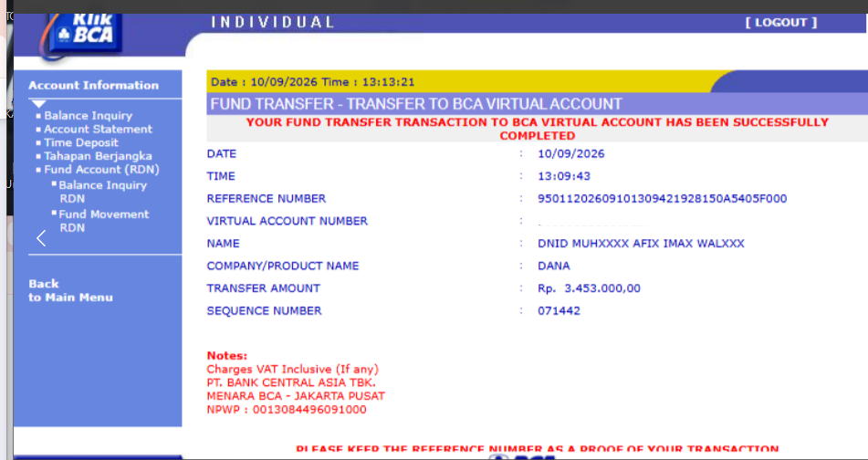Go Back to Main Menu
Screen dimensions: 868x460
tap(70, 290)
